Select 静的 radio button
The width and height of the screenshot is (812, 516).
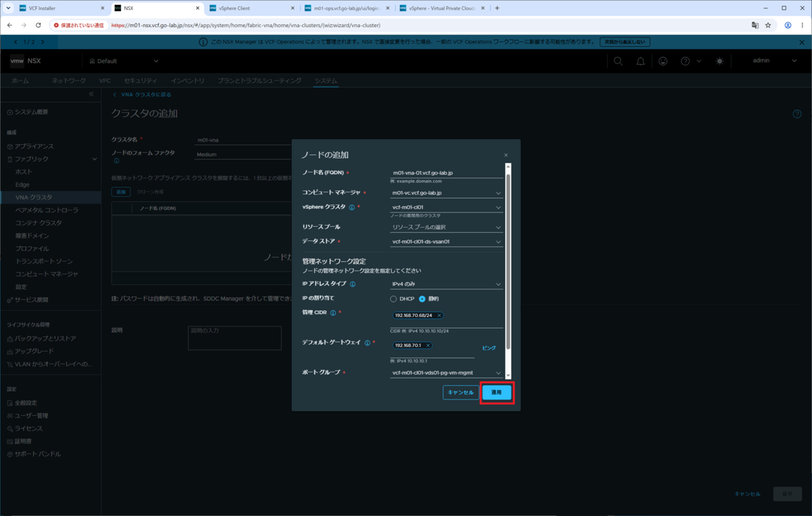pos(422,299)
